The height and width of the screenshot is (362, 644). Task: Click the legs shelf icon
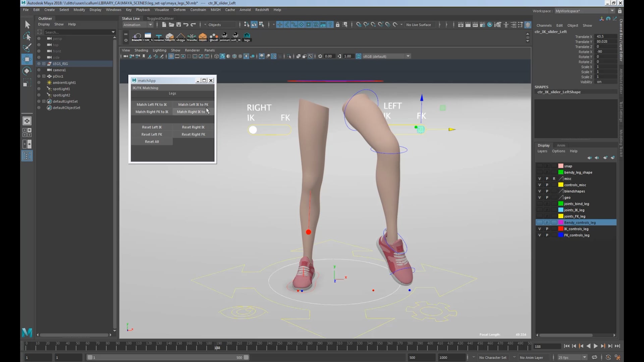point(247,37)
